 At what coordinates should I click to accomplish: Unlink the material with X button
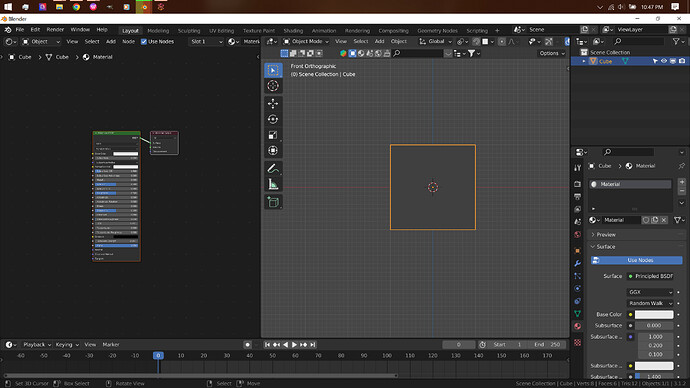pyautogui.click(x=664, y=220)
